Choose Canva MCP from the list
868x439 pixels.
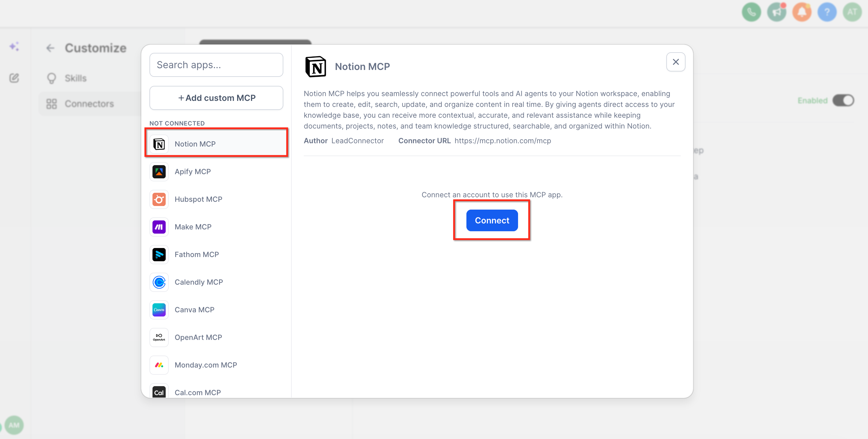(x=216, y=310)
